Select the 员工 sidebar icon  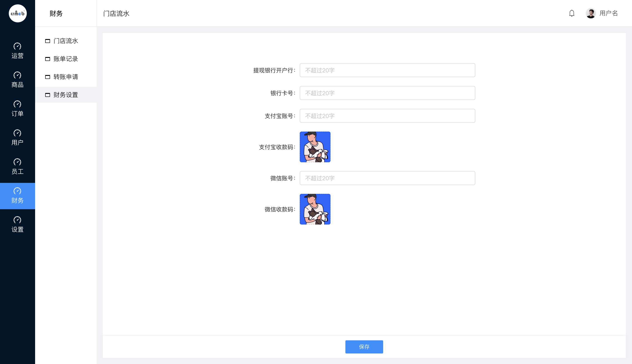point(18,162)
